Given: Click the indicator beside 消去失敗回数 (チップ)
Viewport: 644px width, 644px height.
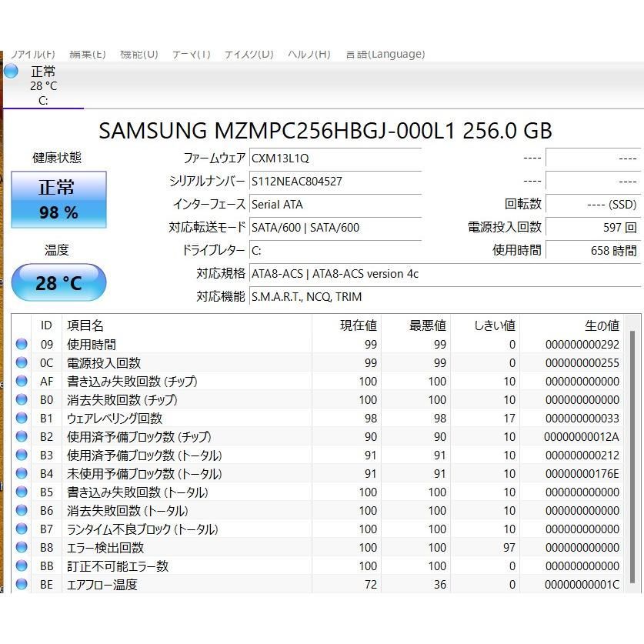Looking at the screenshot, I should tap(22, 400).
